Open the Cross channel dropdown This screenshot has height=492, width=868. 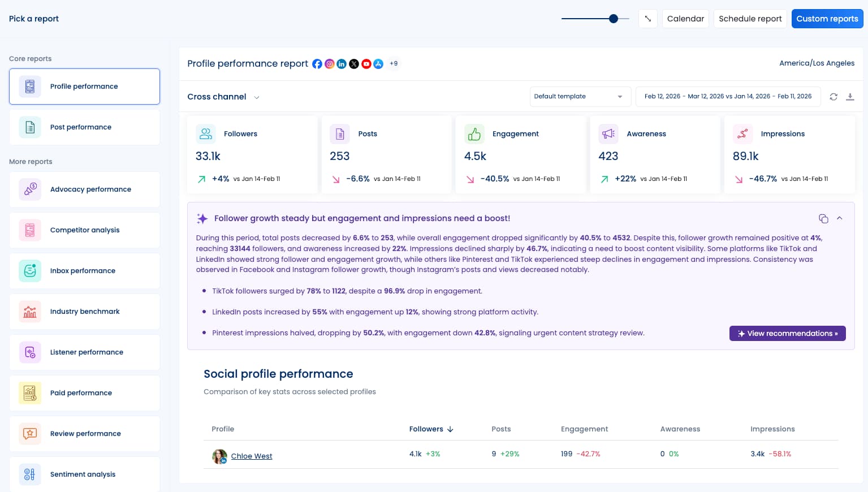tap(223, 97)
